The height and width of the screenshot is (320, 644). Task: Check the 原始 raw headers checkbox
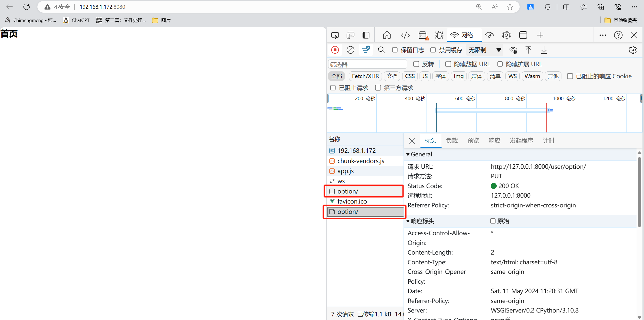coord(493,221)
